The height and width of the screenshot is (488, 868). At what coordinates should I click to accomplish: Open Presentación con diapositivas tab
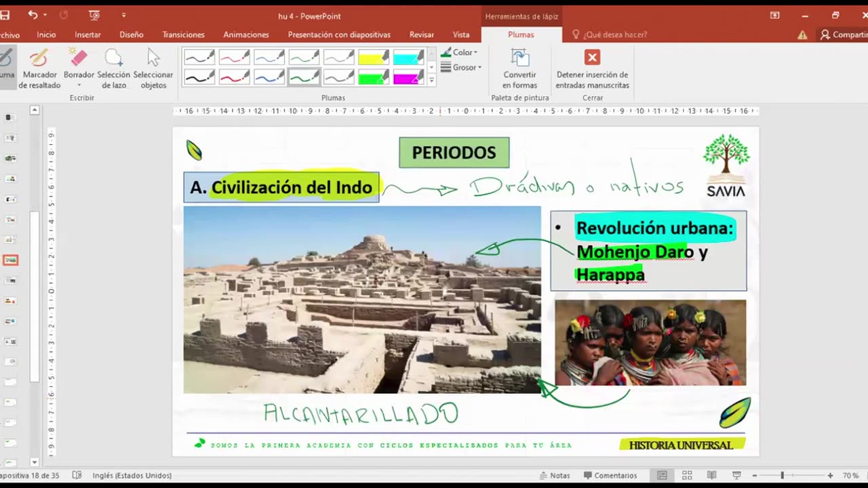coord(339,35)
